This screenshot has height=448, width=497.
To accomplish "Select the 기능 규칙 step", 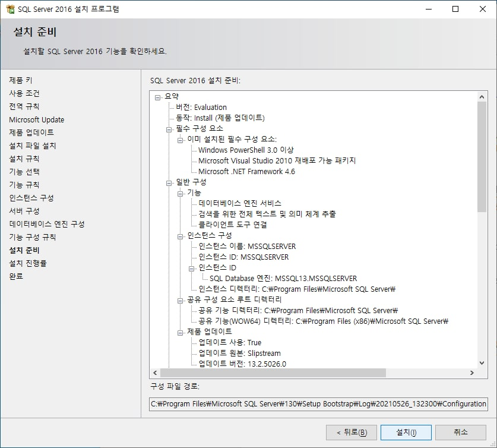I will point(24,185).
